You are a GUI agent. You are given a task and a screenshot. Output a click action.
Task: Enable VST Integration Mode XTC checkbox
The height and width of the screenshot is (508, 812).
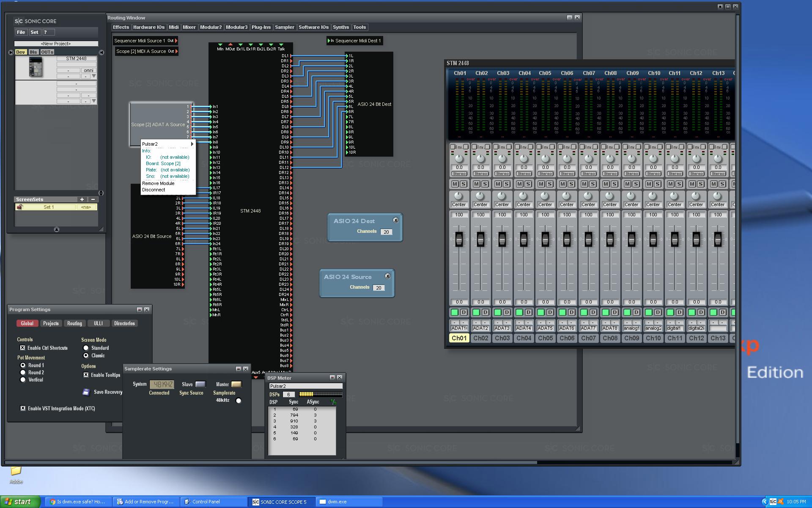tap(22, 408)
